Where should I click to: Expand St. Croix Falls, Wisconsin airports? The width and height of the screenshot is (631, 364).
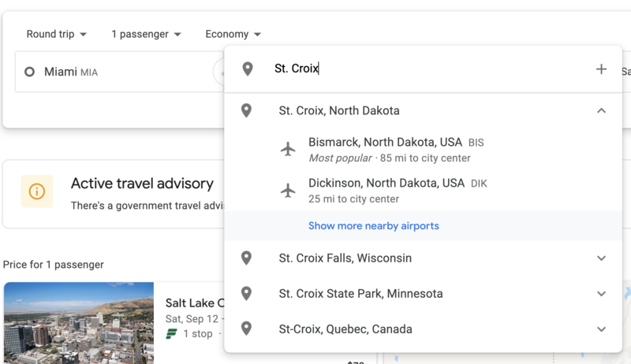(x=601, y=258)
